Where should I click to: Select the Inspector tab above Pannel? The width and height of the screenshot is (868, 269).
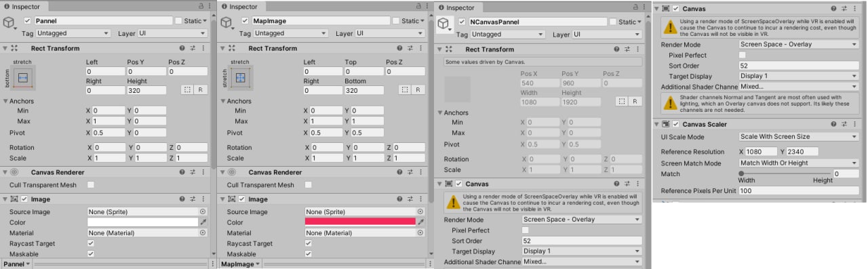point(24,6)
